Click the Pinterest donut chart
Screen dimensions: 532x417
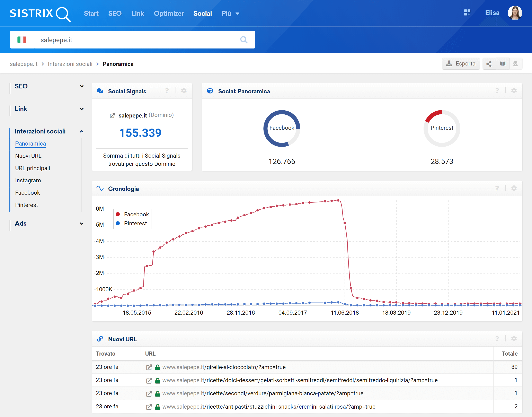(x=442, y=128)
